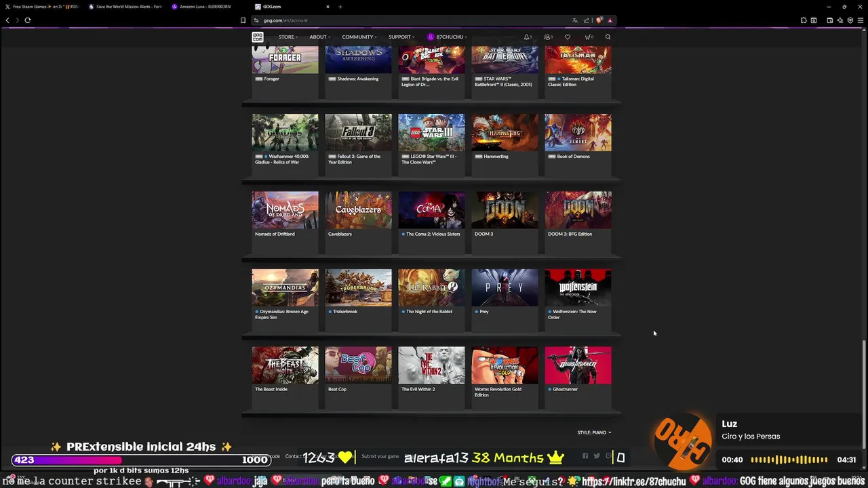Open the Caveblazers game cover

[358, 210]
